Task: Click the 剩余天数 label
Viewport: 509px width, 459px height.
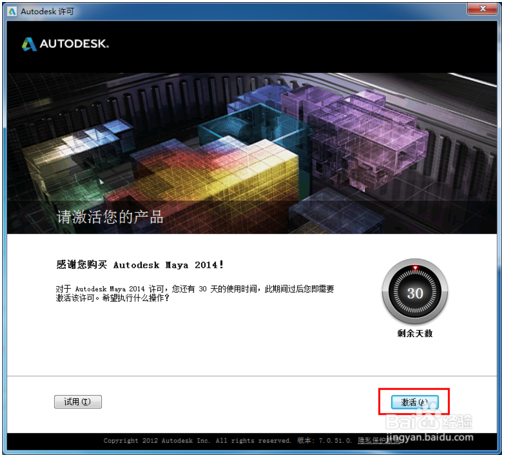Action: coord(415,333)
